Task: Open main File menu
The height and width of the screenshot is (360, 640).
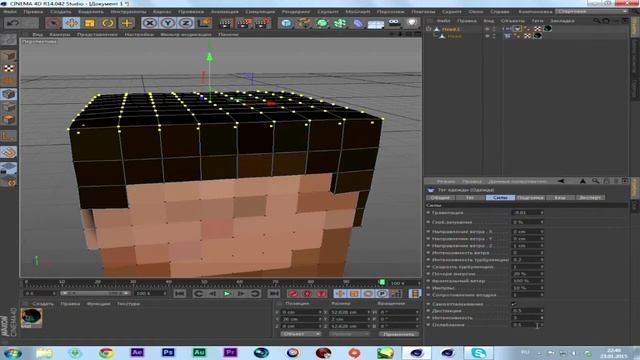Action: 10,12
